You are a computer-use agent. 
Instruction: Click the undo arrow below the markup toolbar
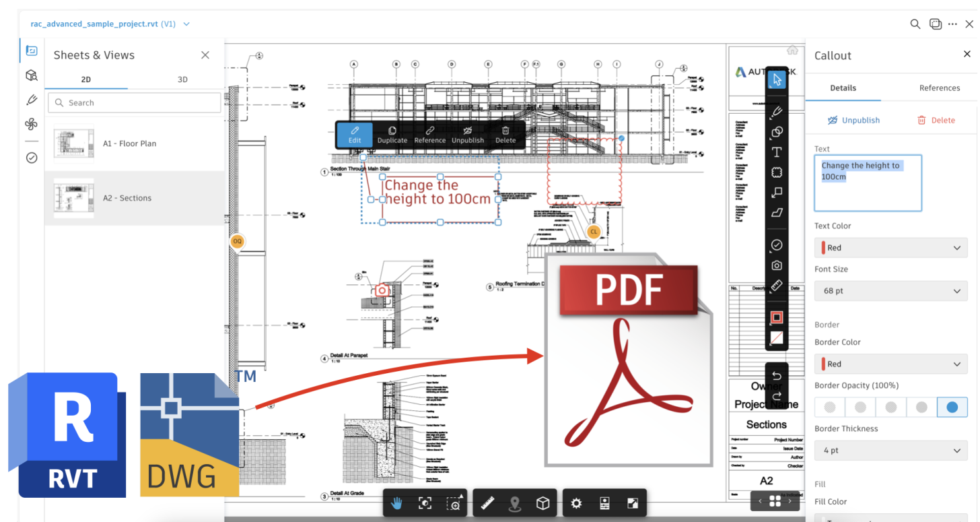[777, 376]
